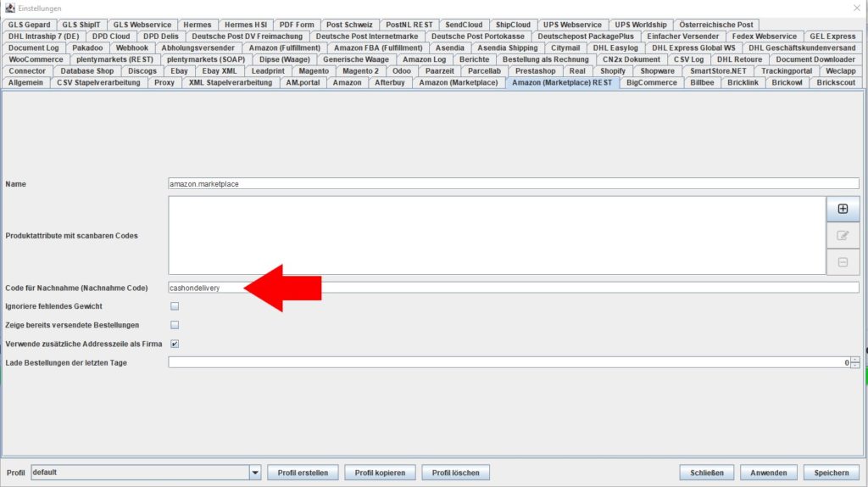Switch to the Magento 2 tab
868x487 pixels.
pyautogui.click(x=360, y=71)
